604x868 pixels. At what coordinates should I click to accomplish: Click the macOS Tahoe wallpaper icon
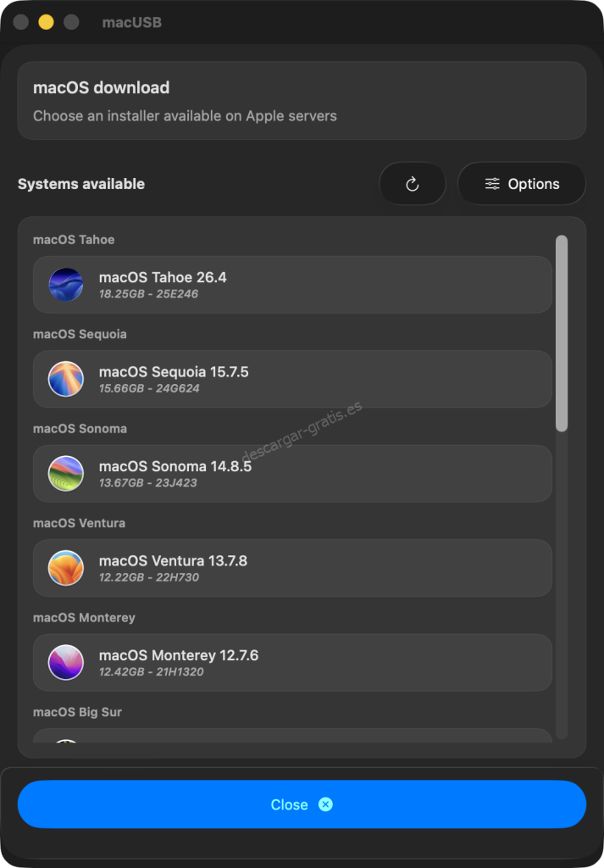coord(66,285)
